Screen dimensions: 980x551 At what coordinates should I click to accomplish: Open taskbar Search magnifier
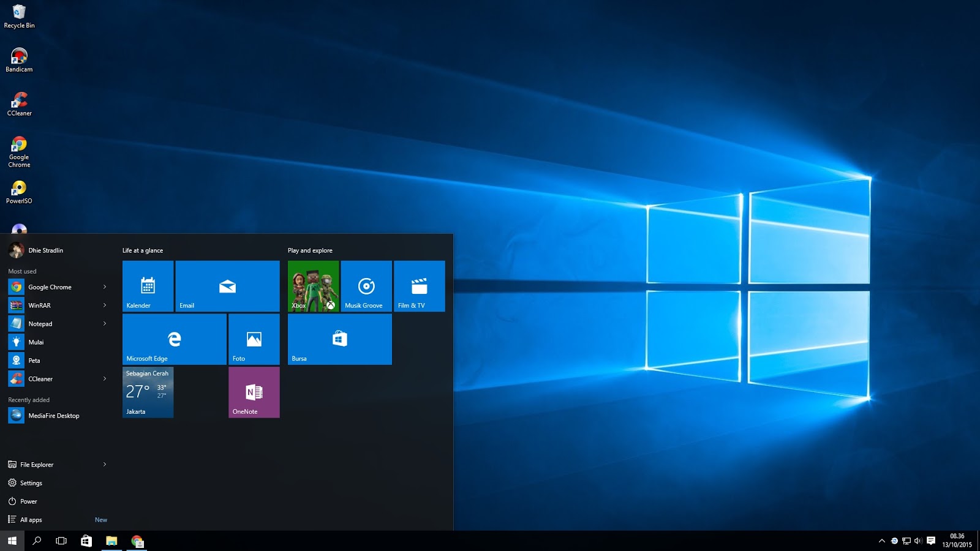click(x=37, y=541)
